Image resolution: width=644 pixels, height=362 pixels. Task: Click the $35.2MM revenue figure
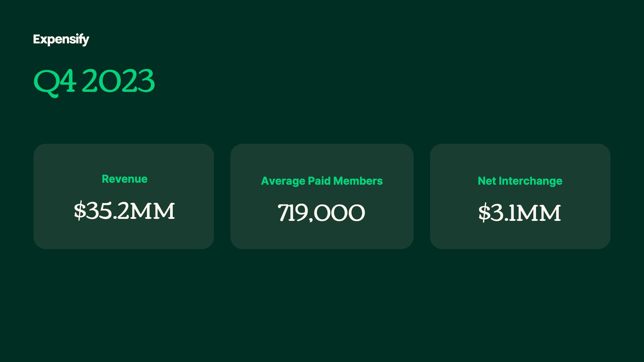124,211
